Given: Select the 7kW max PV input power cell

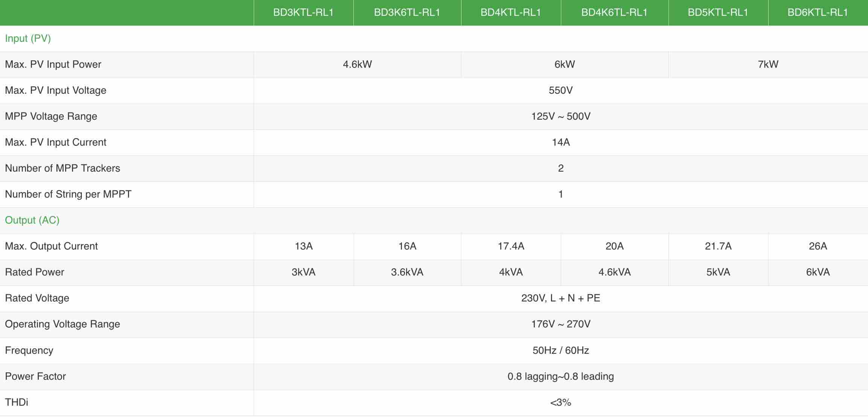Looking at the screenshot, I should pos(768,64).
